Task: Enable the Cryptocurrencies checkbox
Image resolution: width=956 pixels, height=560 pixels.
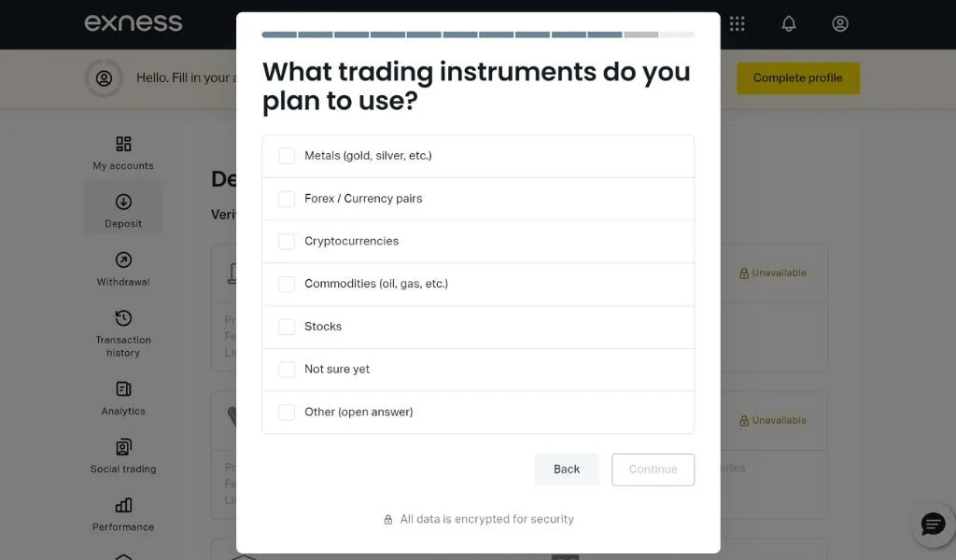Action: pos(287,241)
